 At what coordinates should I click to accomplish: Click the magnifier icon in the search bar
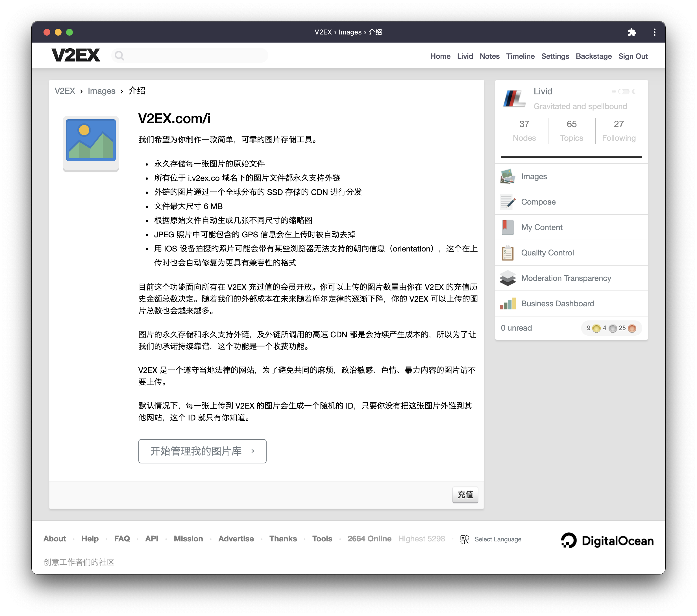coord(119,56)
